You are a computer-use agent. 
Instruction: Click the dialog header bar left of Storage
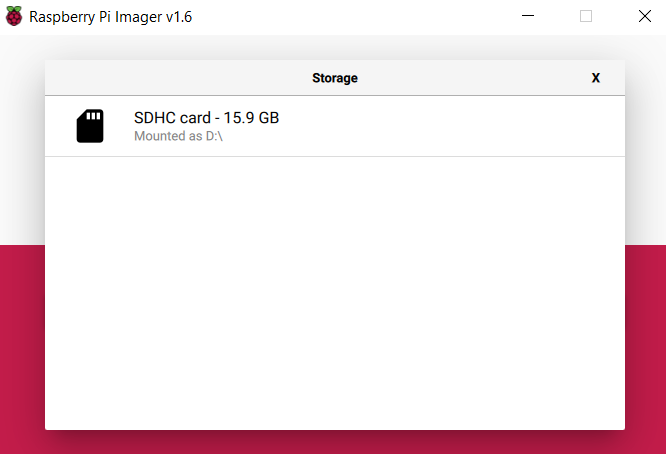coord(170,78)
